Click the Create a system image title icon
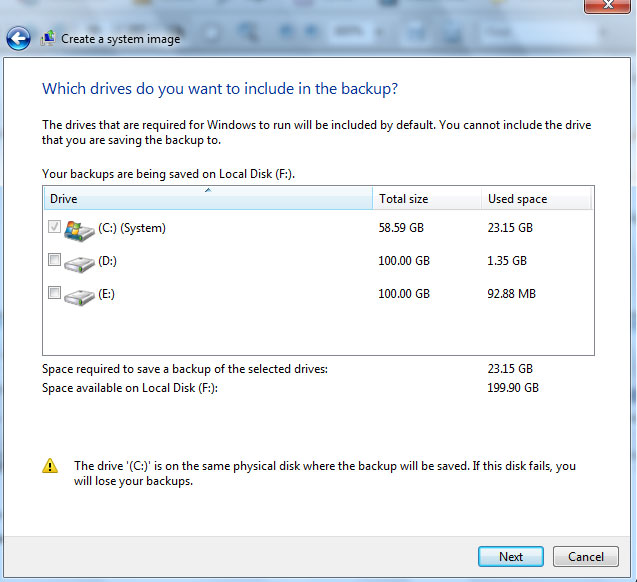 (x=47, y=39)
